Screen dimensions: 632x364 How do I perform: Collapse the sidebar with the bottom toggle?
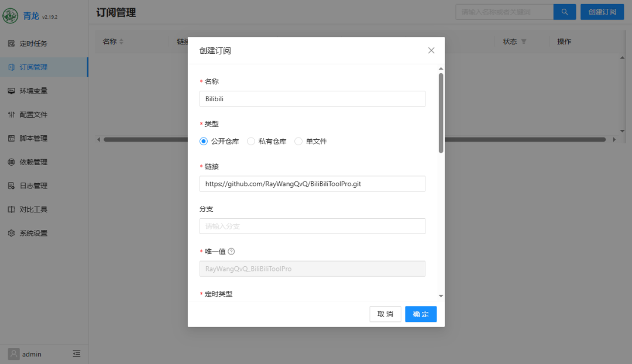(x=76, y=353)
